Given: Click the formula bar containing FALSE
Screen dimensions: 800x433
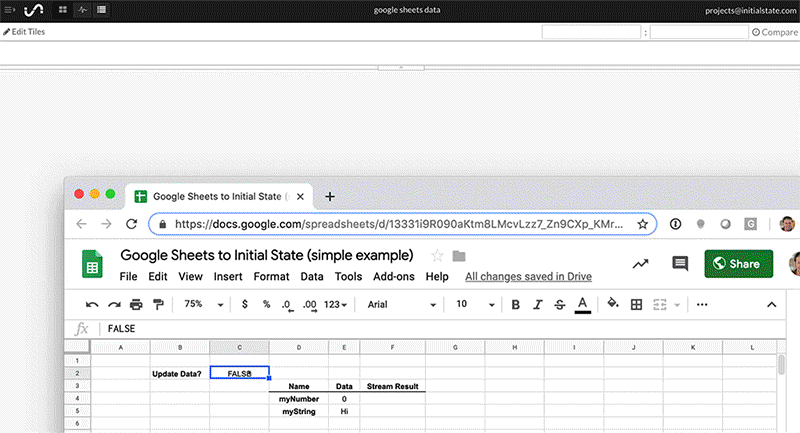Looking at the screenshot, I should [444, 328].
